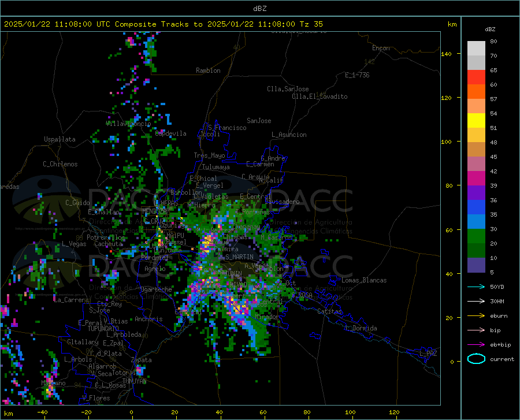This screenshot has height=420, width=520.
Task: Click the Uspallata map label
Action: coord(60,139)
